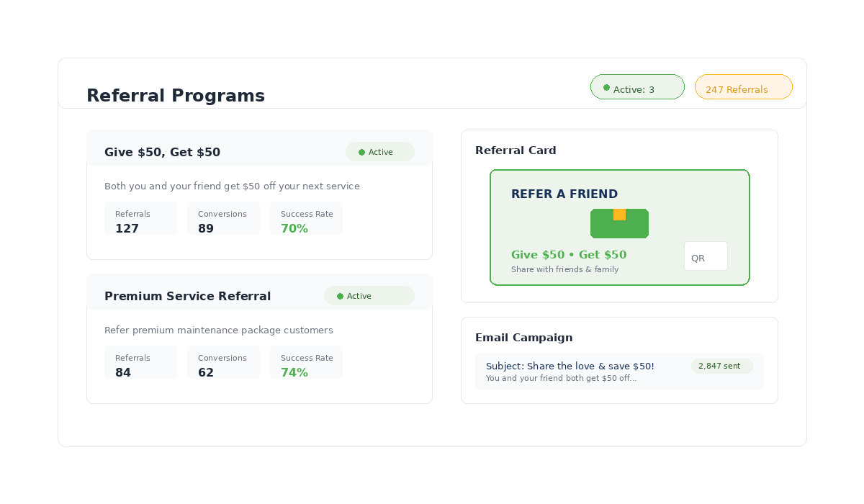Click the status dot on Give $50 Active badge
Screen dimensions: 864x504
click(361, 152)
